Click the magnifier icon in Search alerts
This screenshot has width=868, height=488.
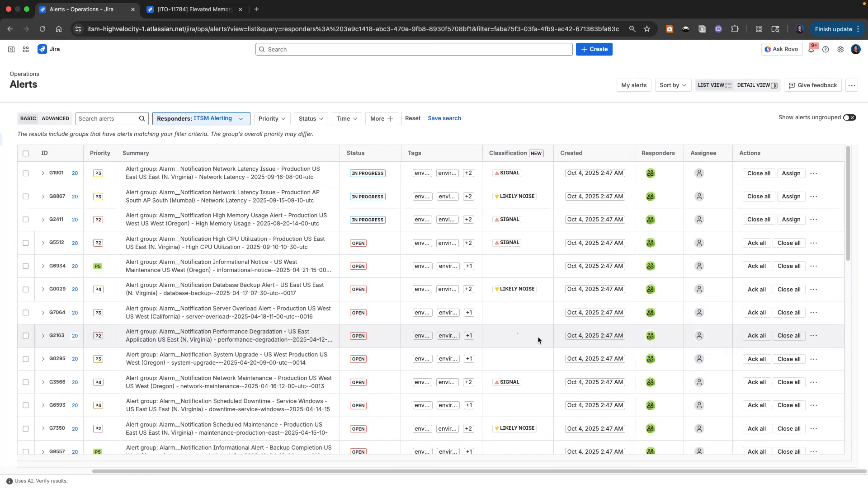pyautogui.click(x=142, y=118)
